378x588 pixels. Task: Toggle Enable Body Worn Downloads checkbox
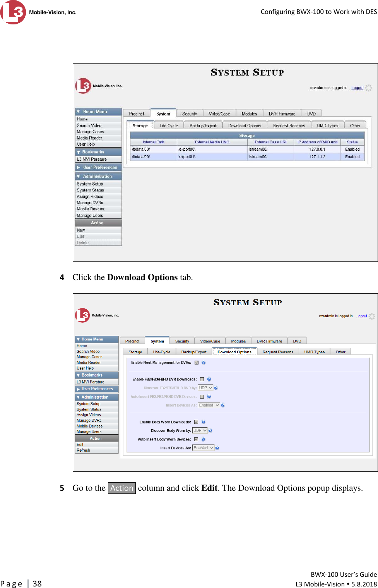tap(196, 422)
